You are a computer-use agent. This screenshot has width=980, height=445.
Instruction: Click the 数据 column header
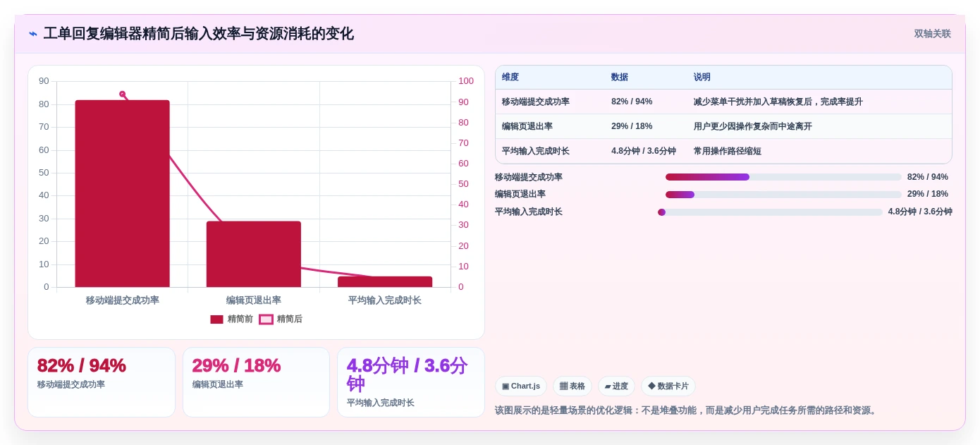tap(620, 78)
